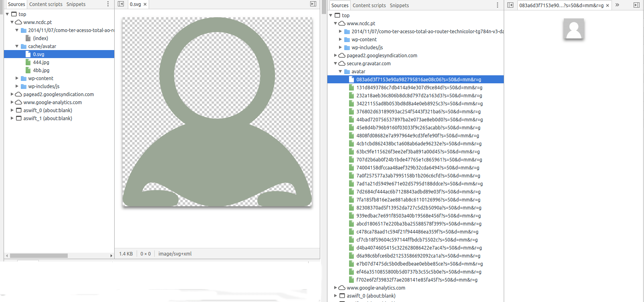Open Snippets tab in right panel
Screen dimensions: 644x302
coord(399,6)
